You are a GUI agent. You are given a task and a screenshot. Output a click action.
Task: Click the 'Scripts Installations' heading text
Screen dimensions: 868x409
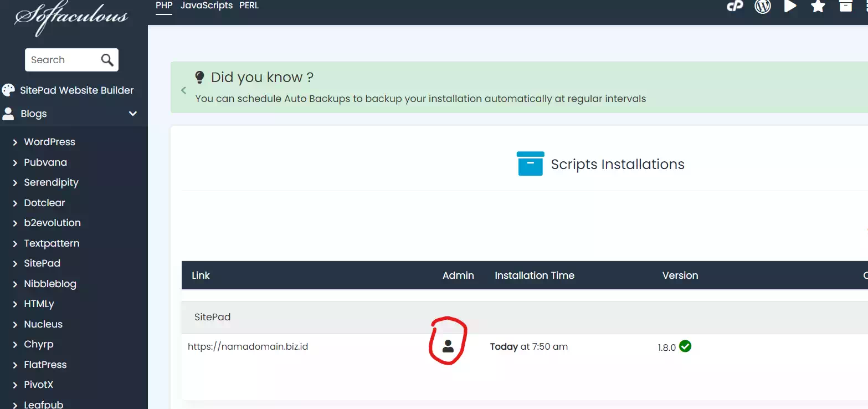click(x=618, y=165)
